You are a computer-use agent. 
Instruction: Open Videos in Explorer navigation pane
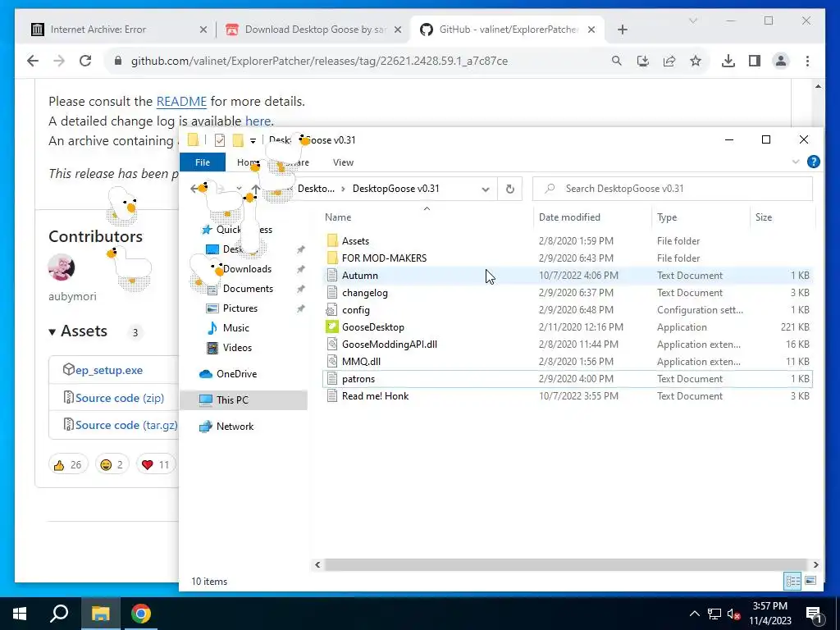pos(237,348)
